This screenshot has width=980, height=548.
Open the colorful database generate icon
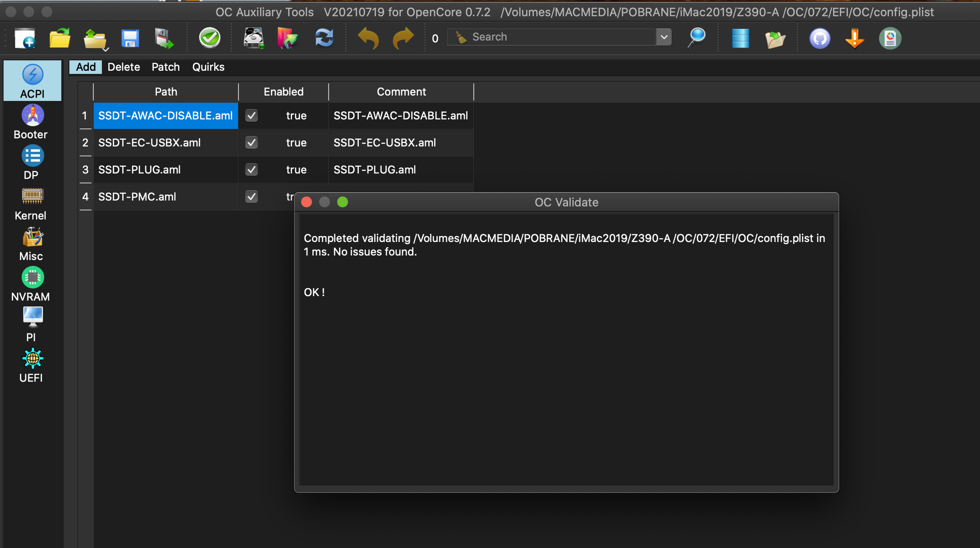click(x=288, y=38)
